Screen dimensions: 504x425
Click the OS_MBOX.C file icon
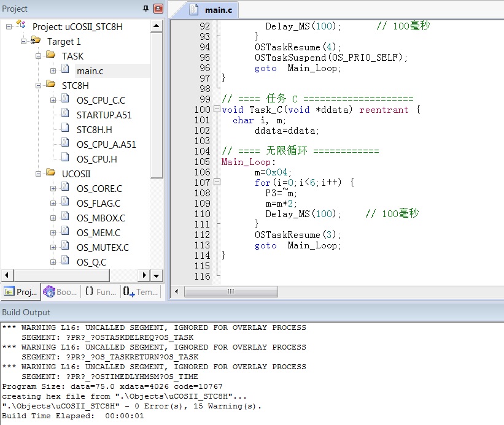[x=65, y=216]
